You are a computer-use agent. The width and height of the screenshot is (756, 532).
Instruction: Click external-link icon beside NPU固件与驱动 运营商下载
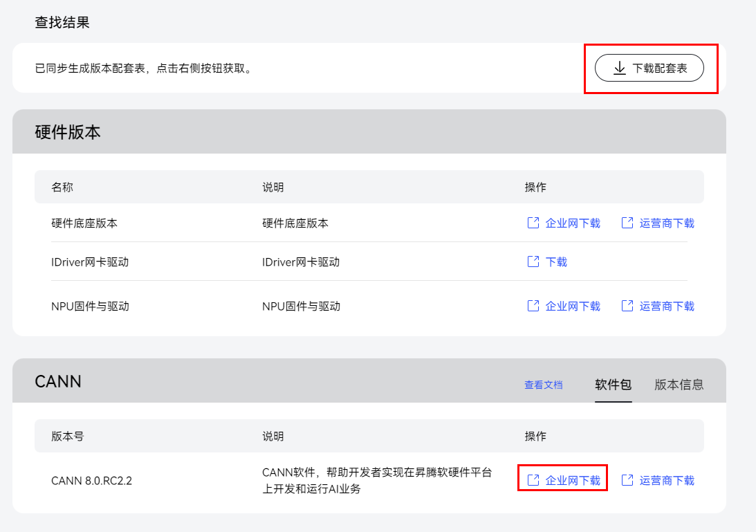point(627,306)
